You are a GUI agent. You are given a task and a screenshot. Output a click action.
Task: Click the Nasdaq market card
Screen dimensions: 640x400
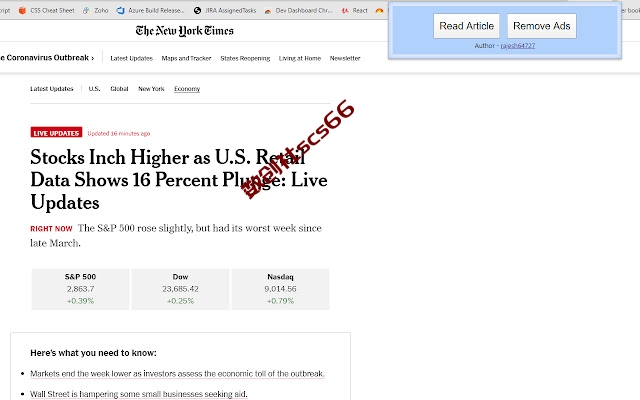pyautogui.click(x=280, y=289)
